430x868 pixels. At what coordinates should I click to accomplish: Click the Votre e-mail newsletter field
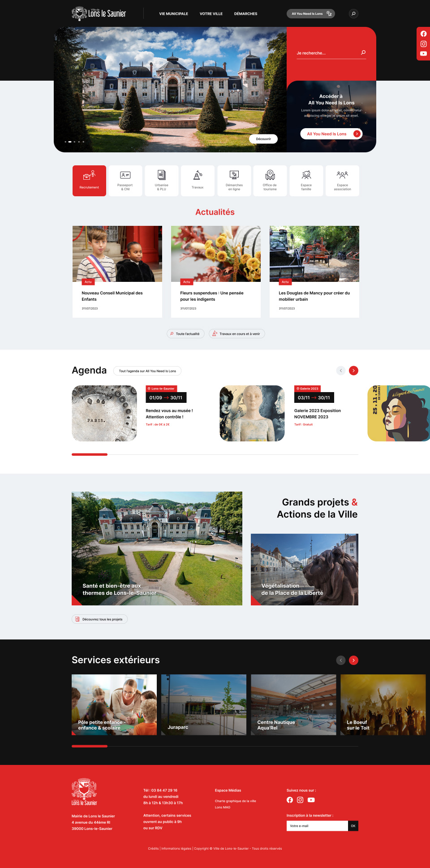tap(317, 826)
